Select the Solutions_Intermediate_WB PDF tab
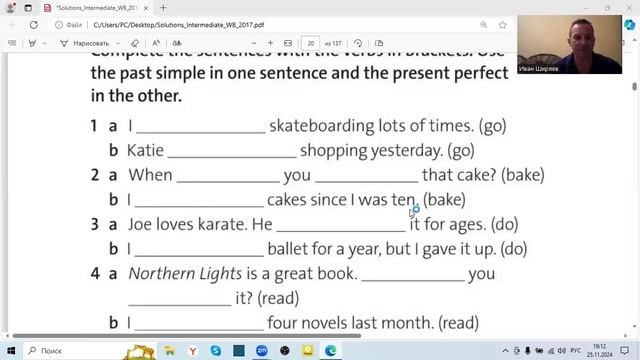The image size is (640, 360). (x=96, y=8)
